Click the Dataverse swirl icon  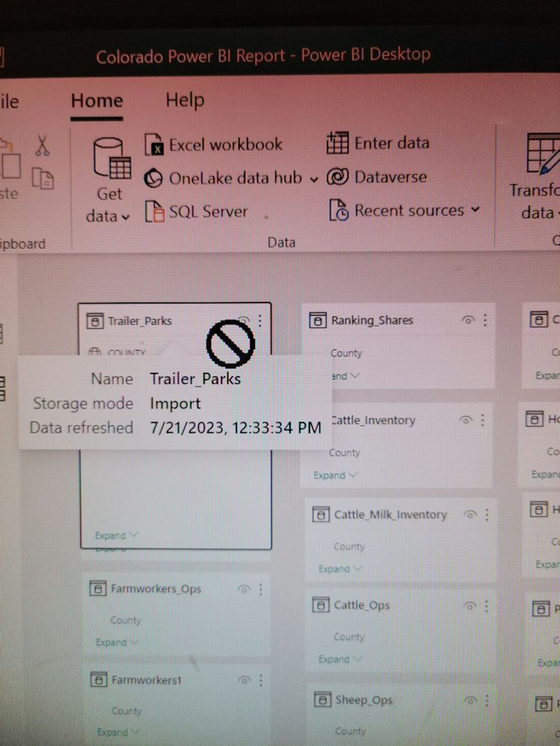coord(338,177)
